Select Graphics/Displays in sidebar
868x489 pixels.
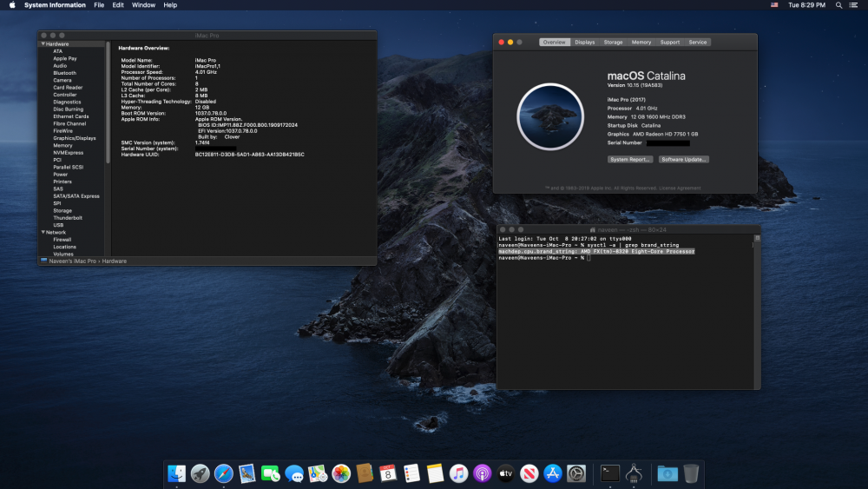coord(74,138)
